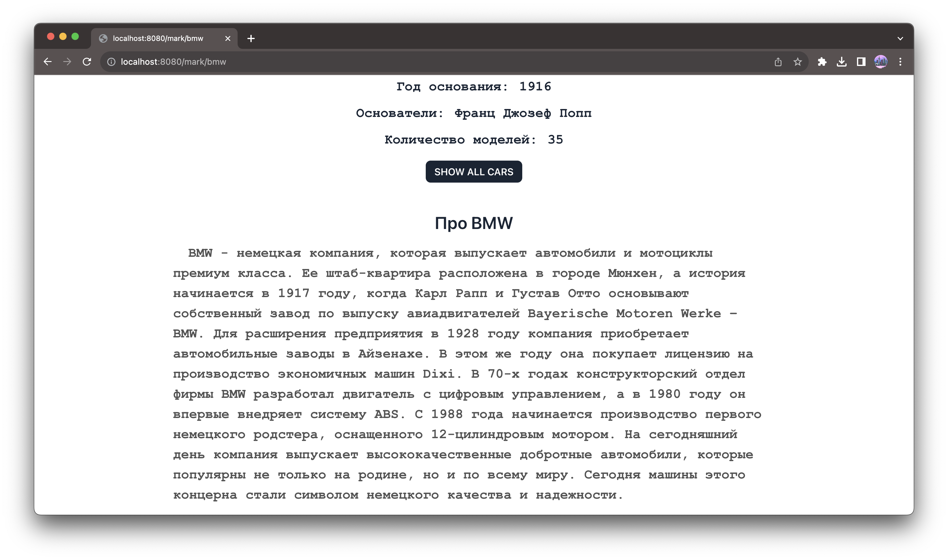Open the site information icon
Image resolution: width=948 pixels, height=560 pixels.
pos(111,62)
